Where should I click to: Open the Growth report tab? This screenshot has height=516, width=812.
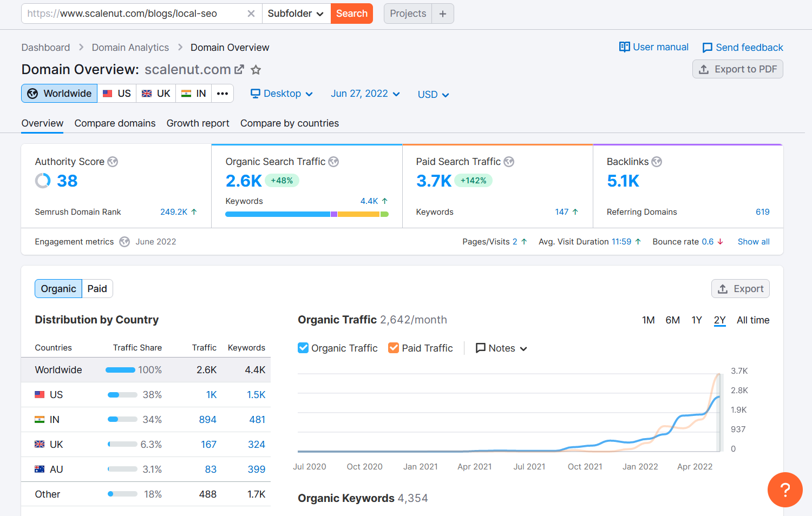pyautogui.click(x=198, y=123)
